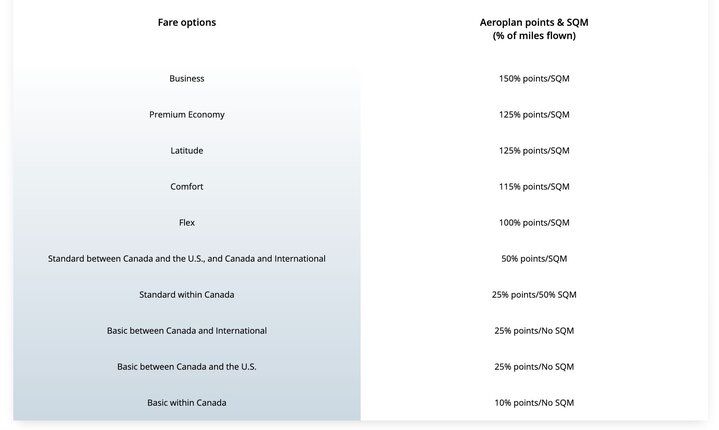Click Standard between Canada and the U.S. text
Screen dimensions: 719x430
tap(187, 258)
